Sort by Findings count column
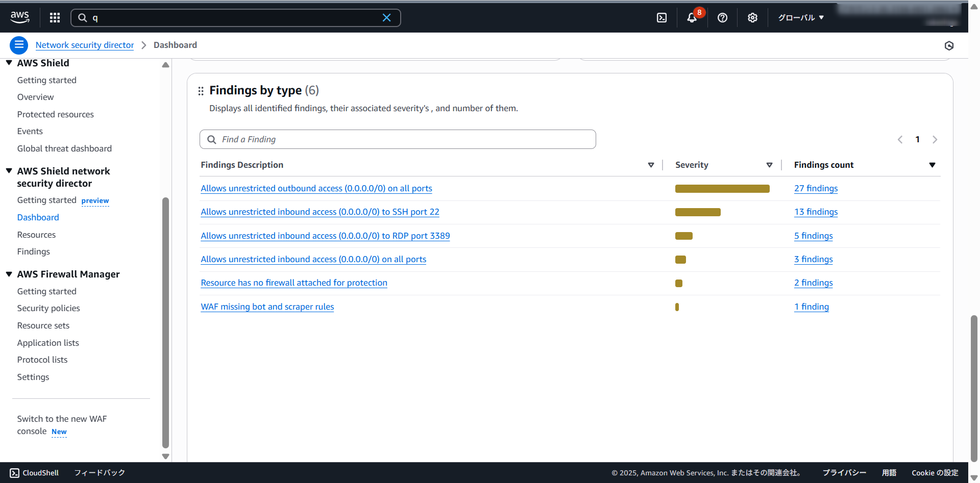 (932, 165)
